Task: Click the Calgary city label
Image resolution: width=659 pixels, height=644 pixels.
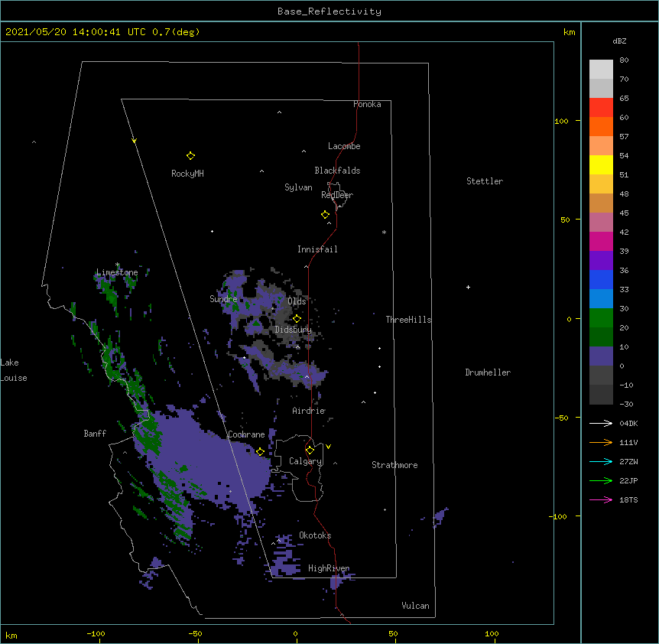Action: point(306,461)
